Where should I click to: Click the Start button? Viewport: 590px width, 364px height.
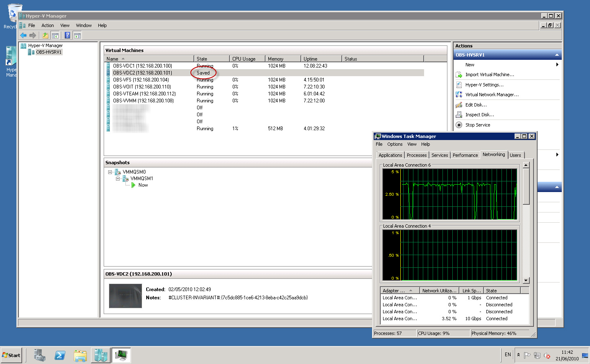[11, 355]
